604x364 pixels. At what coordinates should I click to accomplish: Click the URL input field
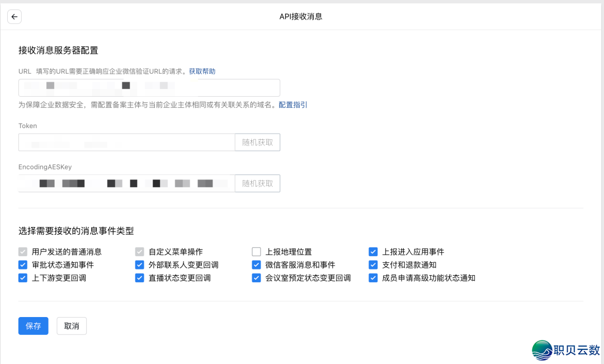[x=149, y=88]
